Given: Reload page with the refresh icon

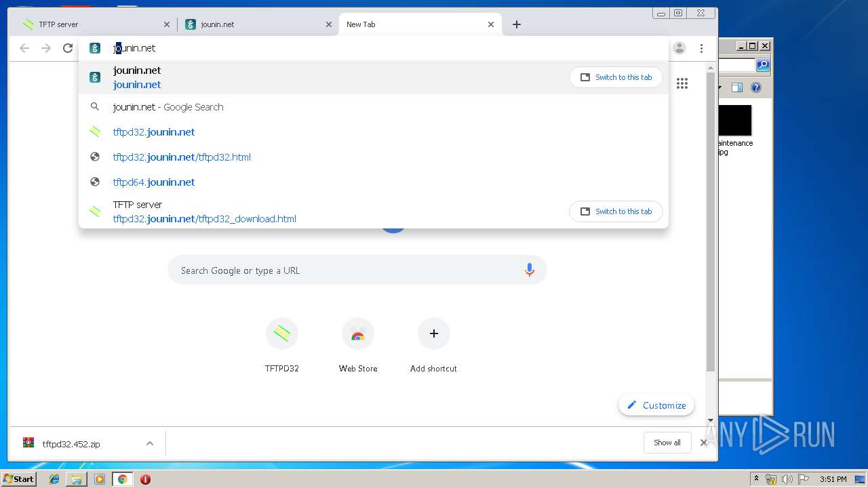Looking at the screenshot, I should pyautogui.click(x=68, y=48).
